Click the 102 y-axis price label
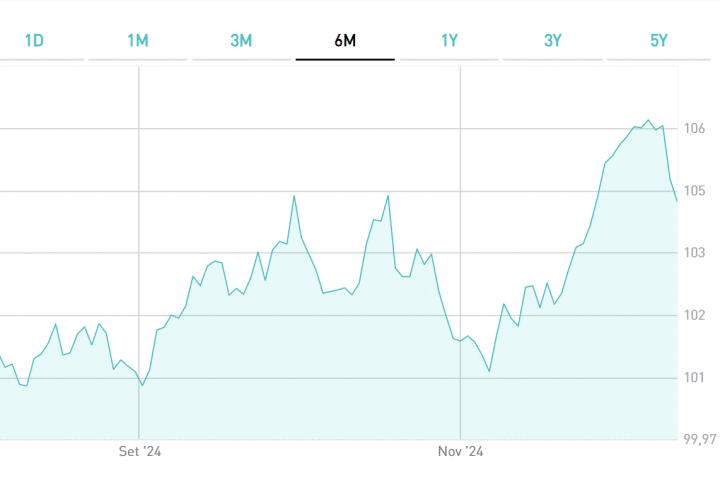The height and width of the screenshot is (480, 720). pyautogui.click(x=696, y=315)
